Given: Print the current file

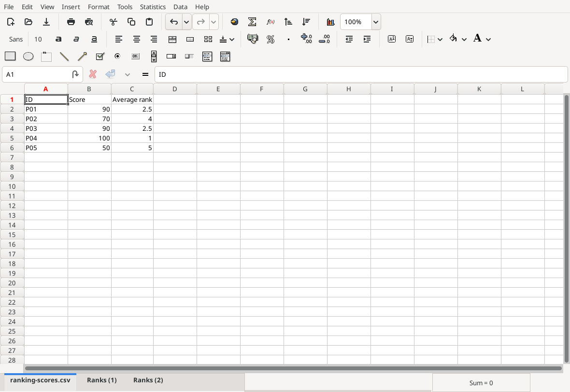Looking at the screenshot, I should click(71, 22).
